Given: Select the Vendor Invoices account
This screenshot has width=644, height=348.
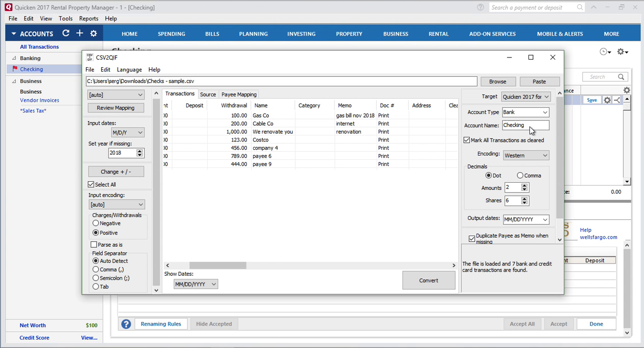Looking at the screenshot, I should [x=40, y=100].
